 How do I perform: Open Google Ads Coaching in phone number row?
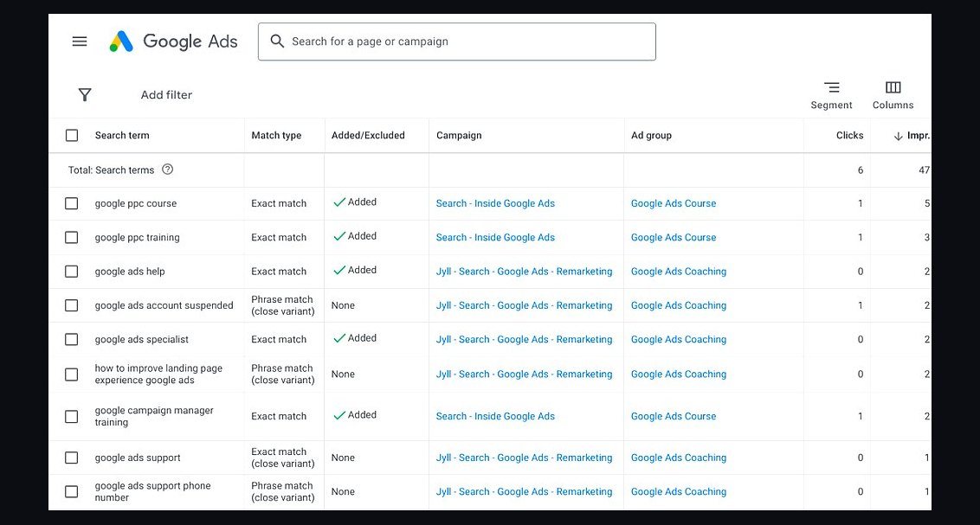point(679,492)
